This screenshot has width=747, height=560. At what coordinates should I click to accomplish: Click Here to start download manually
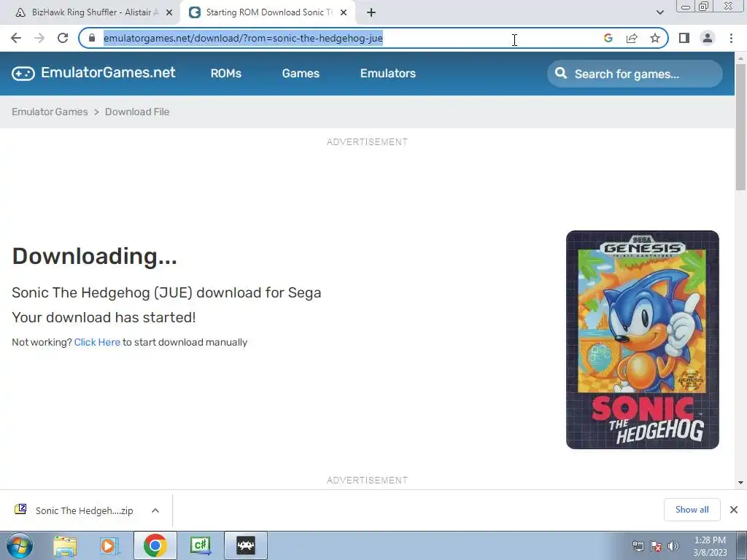tap(97, 343)
